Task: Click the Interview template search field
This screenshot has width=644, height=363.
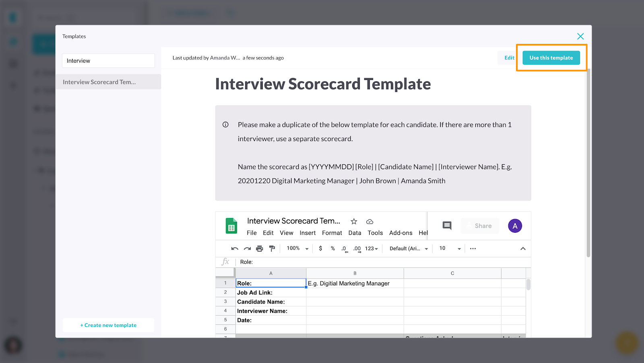Action: pos(108,60)
